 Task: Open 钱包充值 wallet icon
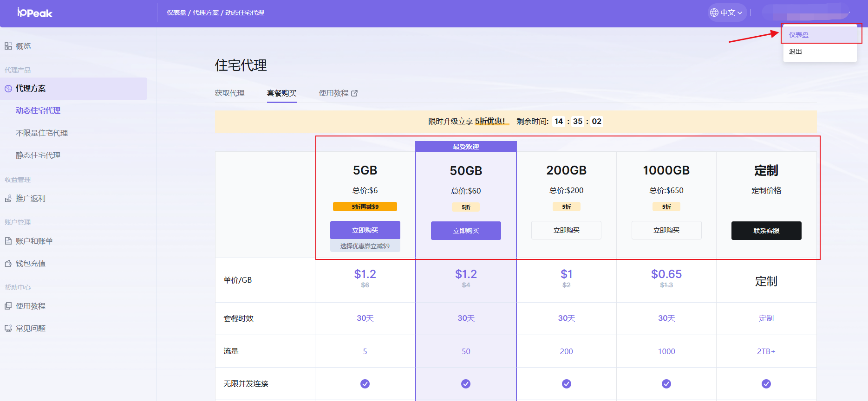(x=8, y=264)
